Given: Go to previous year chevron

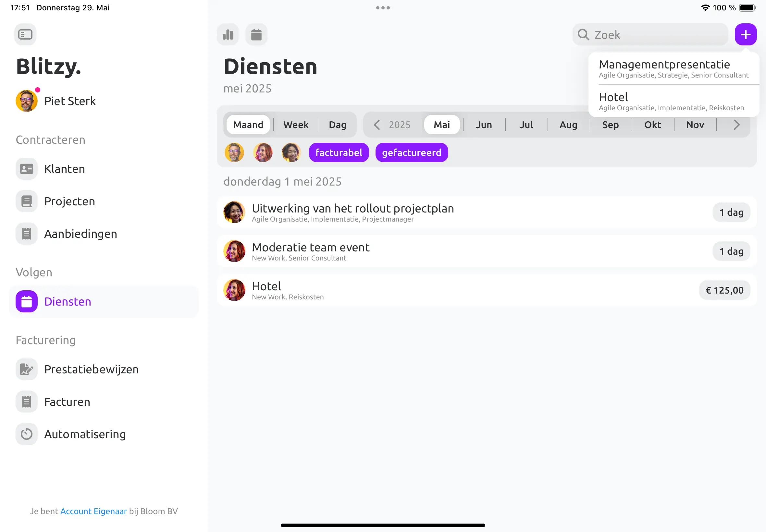Looking at the screenshot, I should [377, 125].
